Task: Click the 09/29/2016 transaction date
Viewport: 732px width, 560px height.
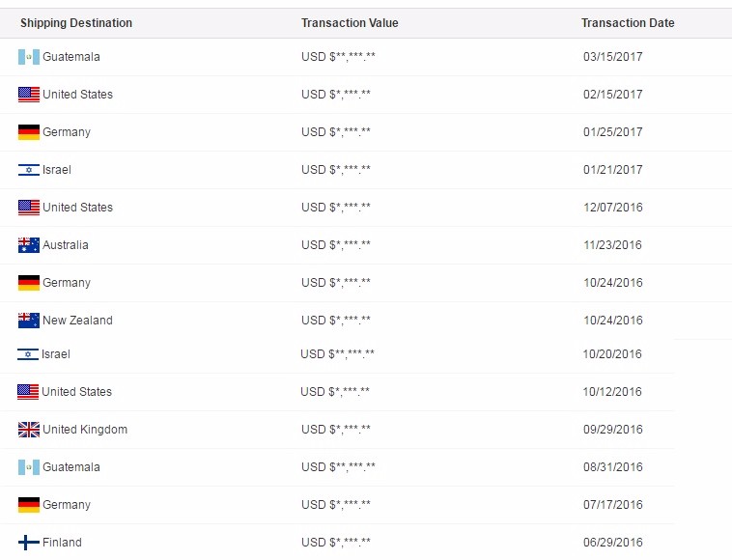Action: [612, 430]
